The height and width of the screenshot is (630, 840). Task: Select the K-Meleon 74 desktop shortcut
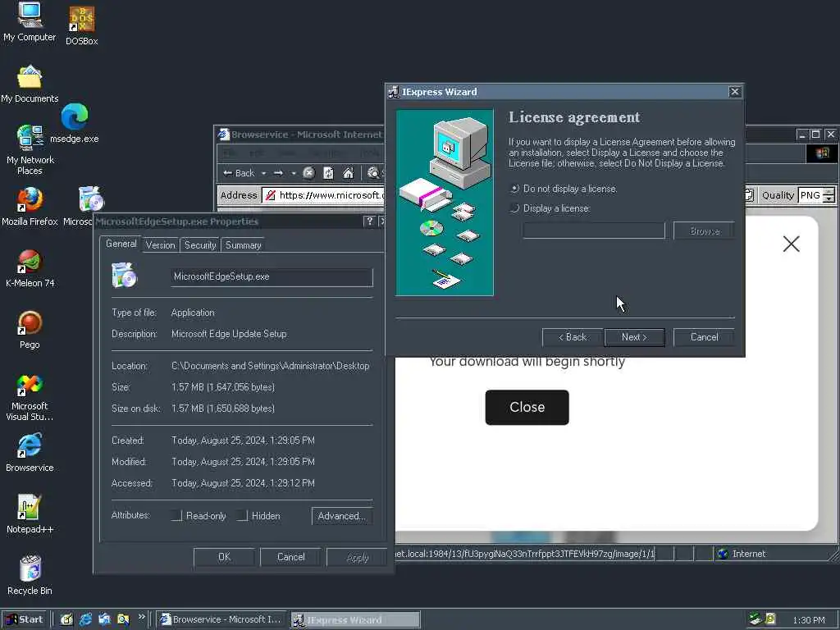tap(30, 268)
